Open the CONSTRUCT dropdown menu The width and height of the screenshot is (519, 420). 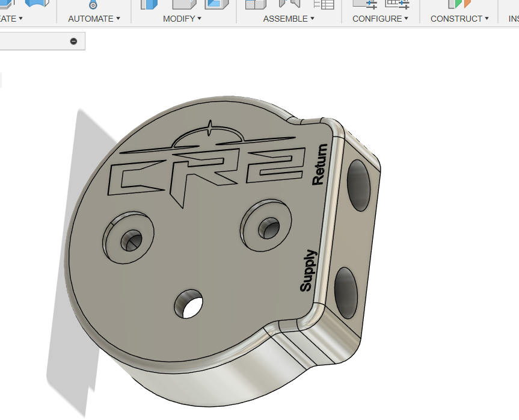[459, 19]
